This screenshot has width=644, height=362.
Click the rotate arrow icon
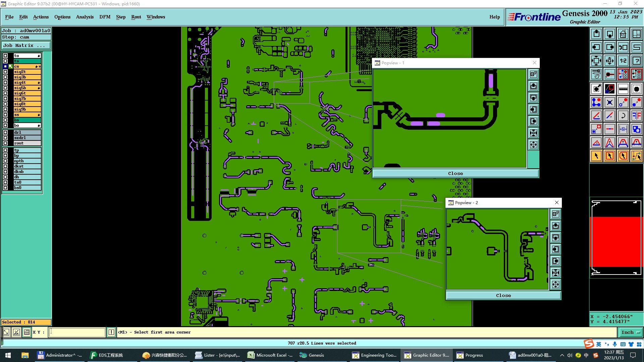click(623, 116)
